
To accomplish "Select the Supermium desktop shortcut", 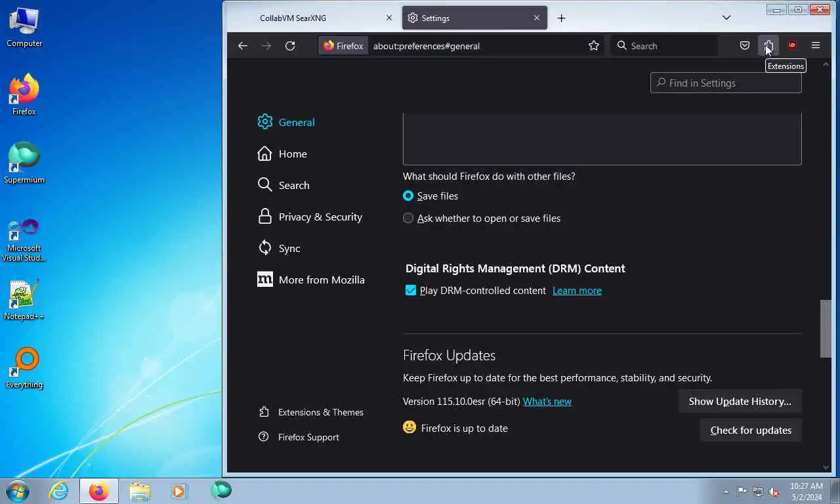I will tap(24, 163).
